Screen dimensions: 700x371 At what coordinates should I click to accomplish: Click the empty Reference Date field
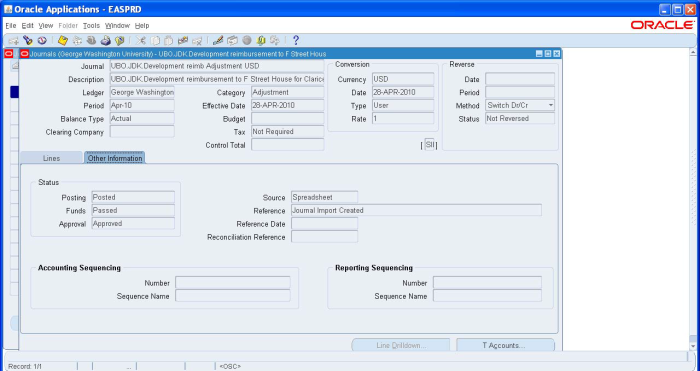click(x=325, y=224)
